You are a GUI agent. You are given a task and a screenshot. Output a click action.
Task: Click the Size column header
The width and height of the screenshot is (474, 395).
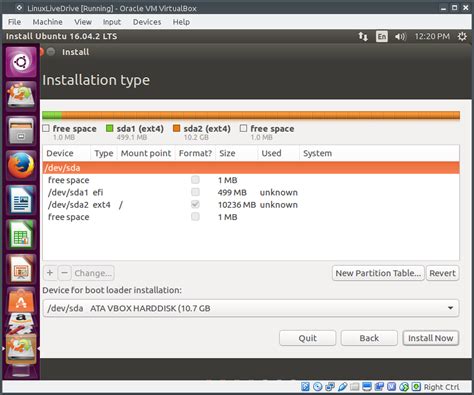click(237, 153)
